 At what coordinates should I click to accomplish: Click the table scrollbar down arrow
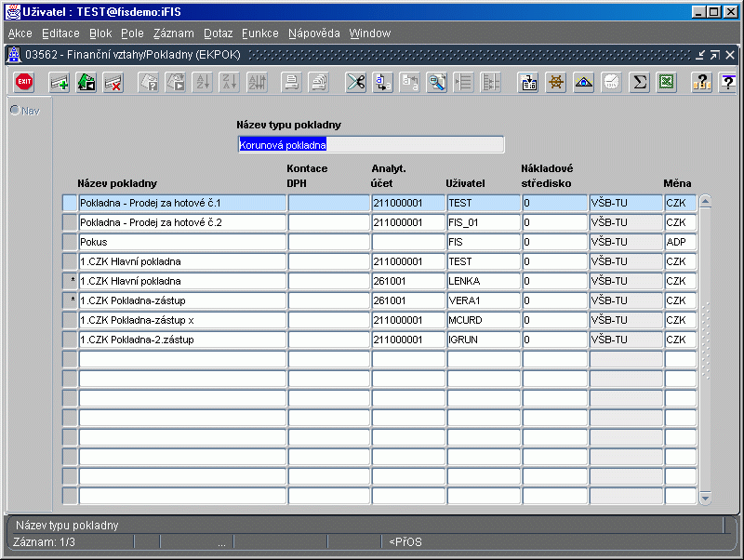pyautogui.click(x=705, y=498)
